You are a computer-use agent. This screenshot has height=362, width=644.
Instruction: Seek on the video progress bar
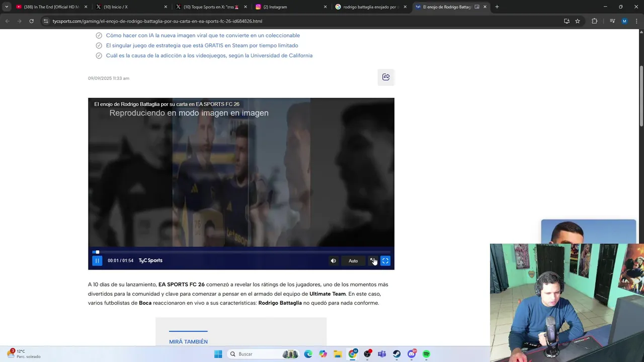[x=241, y=252]
